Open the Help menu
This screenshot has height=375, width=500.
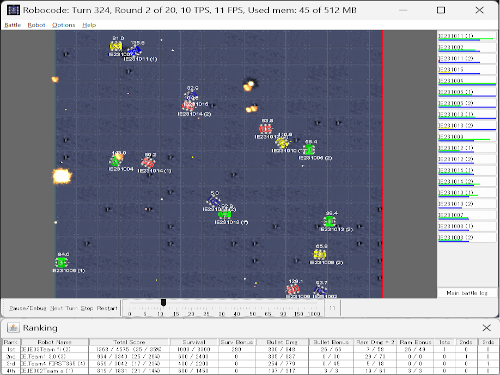[x=89, y=25]
